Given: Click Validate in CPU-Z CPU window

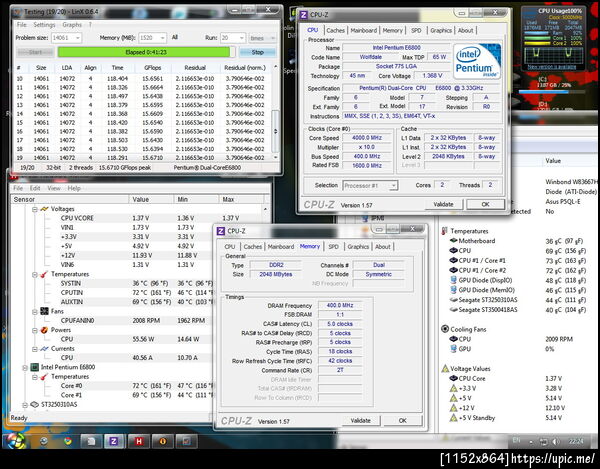Looking at the screenshot, I should (443, 204).
